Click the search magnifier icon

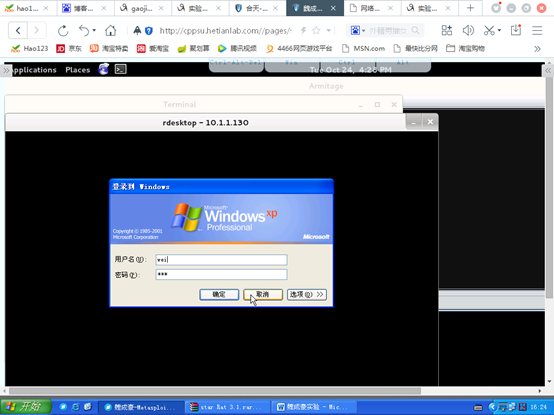(x=416, y=31)
